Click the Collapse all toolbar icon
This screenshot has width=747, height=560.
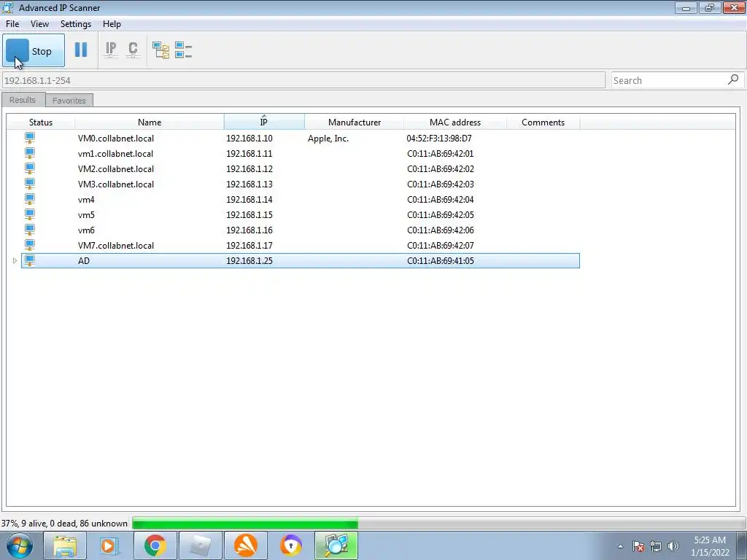[x=183, y=50]
